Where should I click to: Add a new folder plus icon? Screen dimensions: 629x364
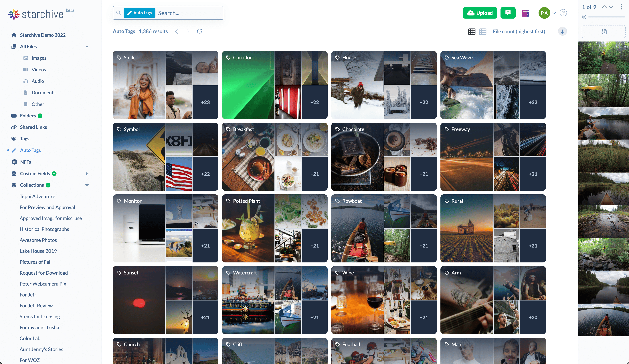[40, 116]
